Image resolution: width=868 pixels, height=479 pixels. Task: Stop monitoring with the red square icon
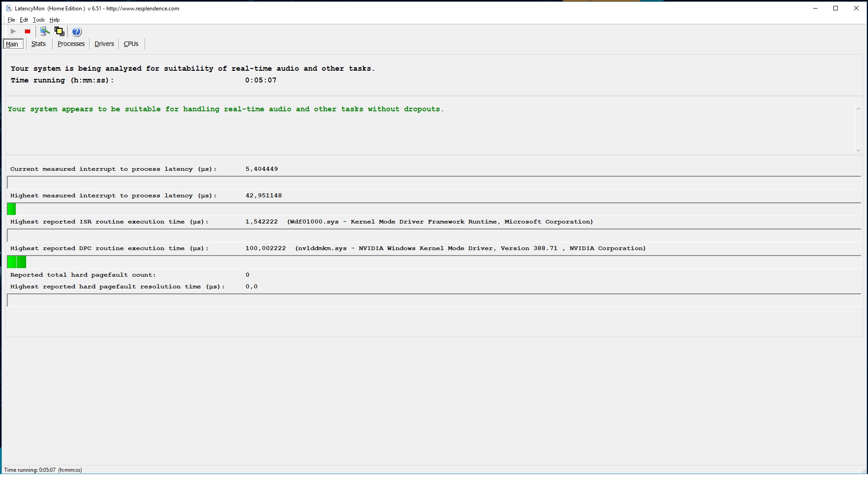click(27, 32)
